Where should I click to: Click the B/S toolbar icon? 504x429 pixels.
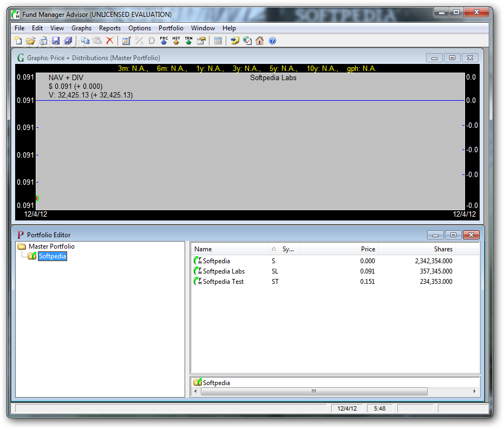pos(139,41)
